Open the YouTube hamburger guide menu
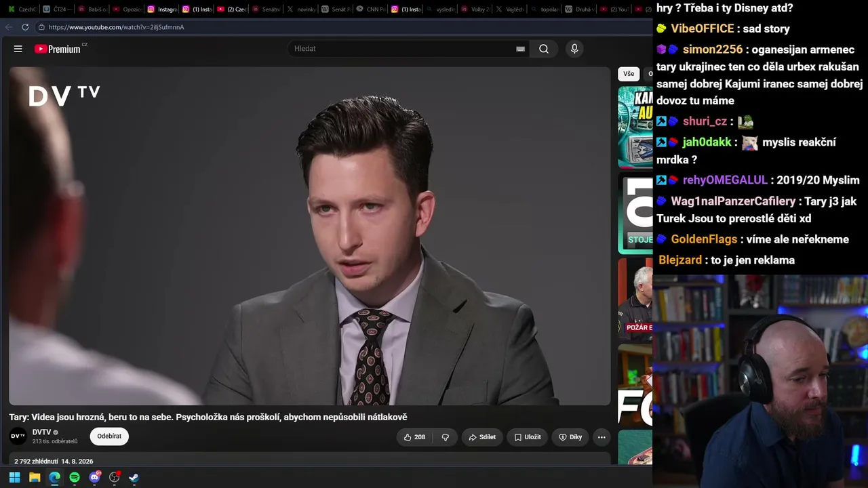The width and height of the screenshot is (868, 488). (x=18, y=49)
